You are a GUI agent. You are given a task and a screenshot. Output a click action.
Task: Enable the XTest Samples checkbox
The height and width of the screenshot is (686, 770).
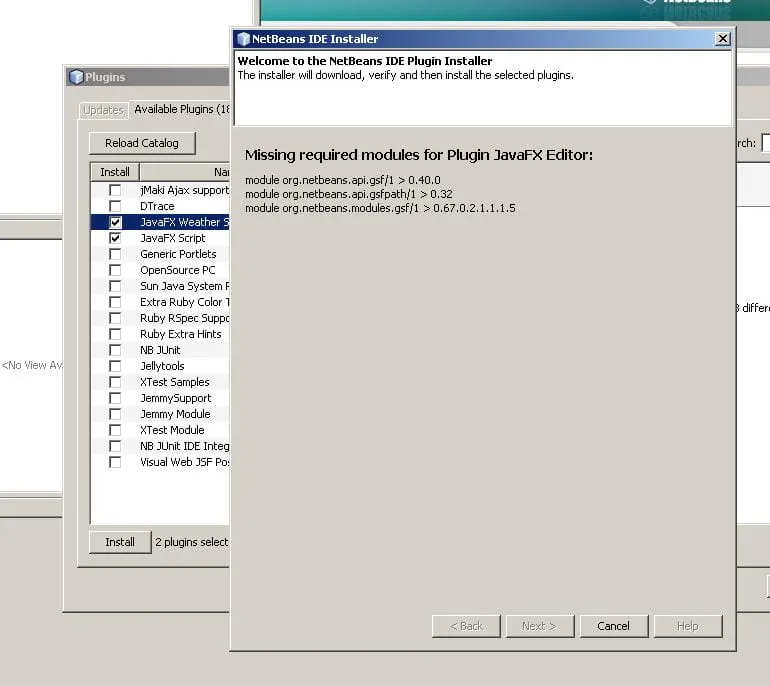click(x=115, y=382)
